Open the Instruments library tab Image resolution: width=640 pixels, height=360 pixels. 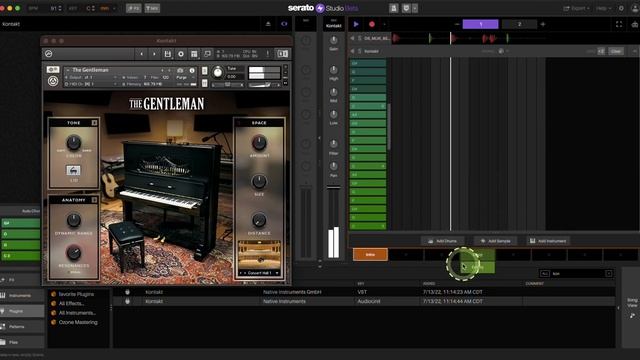22,295
